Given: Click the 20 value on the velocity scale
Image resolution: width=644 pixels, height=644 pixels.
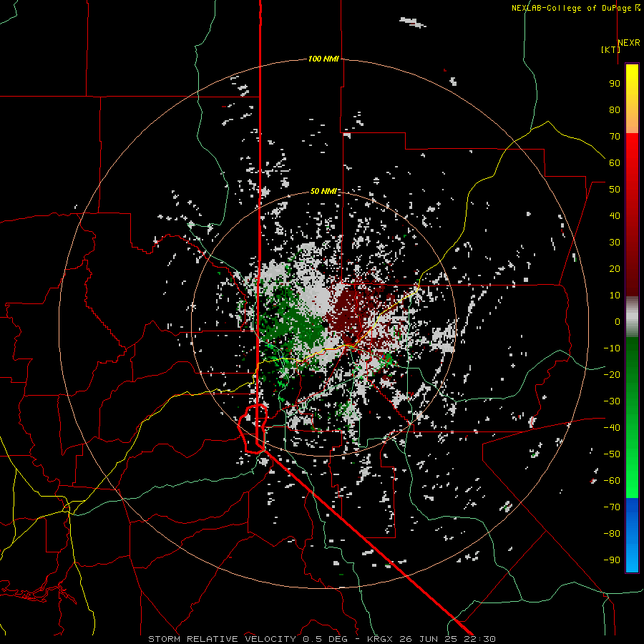Looking at the screenshot, I should coord(615,269).
